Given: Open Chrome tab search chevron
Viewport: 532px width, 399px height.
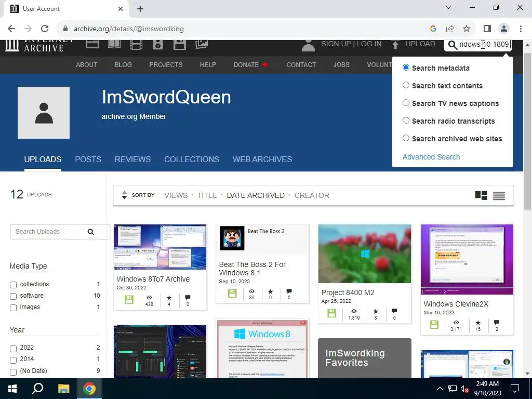Looking at the screenshot, I should click(448, 7).
